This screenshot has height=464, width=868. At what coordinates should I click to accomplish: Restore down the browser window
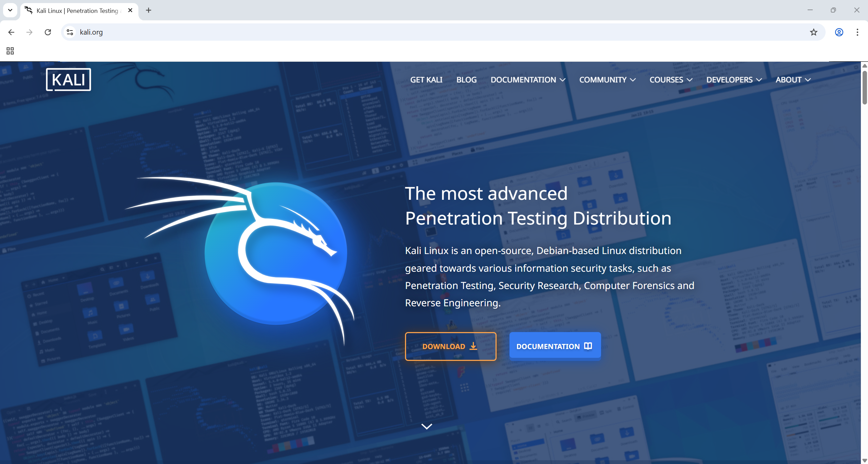click(x=833, y=10)
